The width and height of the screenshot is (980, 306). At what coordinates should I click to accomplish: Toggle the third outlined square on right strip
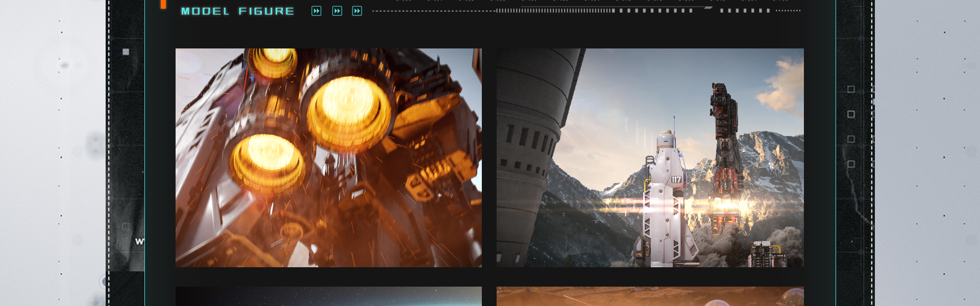851,139
